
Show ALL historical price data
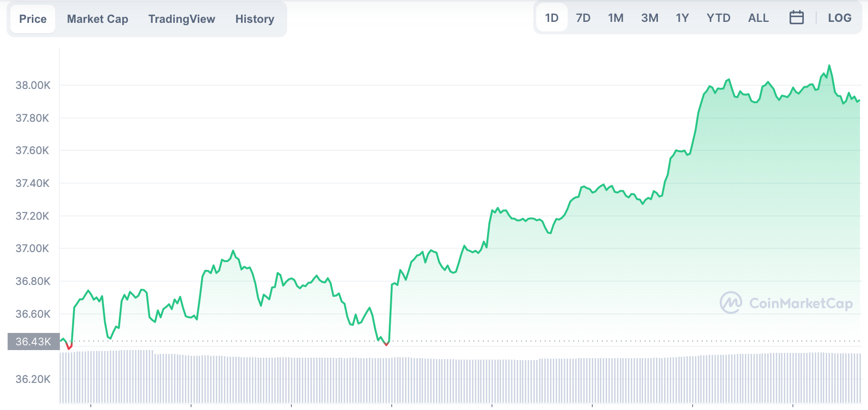click(758, 18)
